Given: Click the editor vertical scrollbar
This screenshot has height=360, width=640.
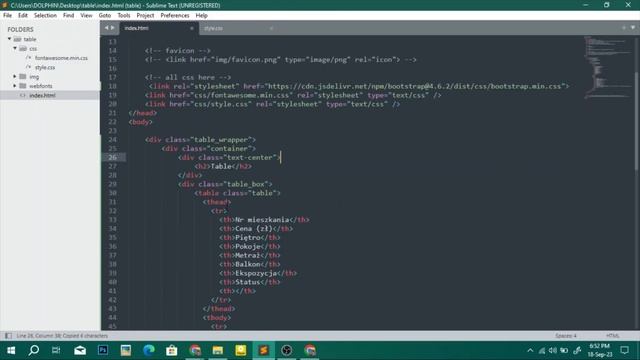Looking at the screenshot, I should click(637, 120).
